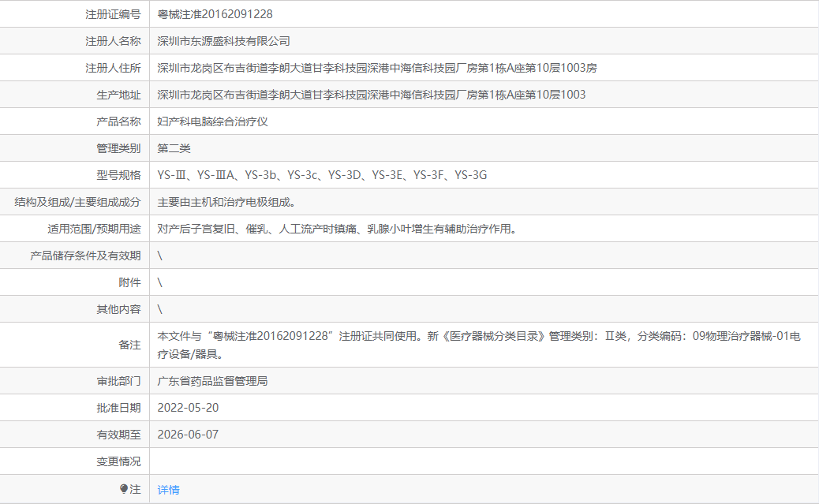Select the expiry date 2026-06-07
Image resolution: width=819 pixels, height=504 pixels.
[188, 435]
